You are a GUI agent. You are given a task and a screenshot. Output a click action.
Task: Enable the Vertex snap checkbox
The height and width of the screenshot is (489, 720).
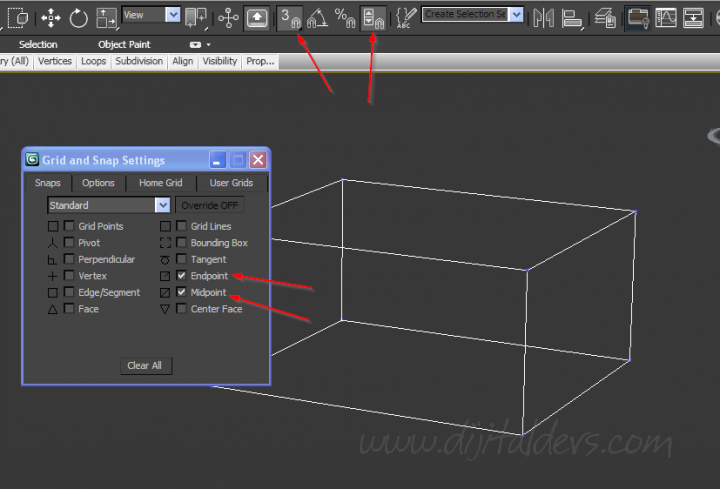[69, 276]
